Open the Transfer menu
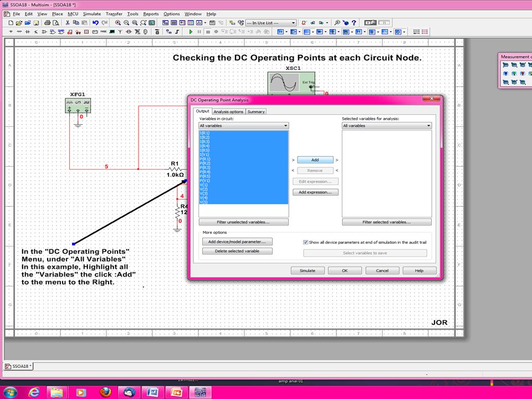 [x=114, y=14]
